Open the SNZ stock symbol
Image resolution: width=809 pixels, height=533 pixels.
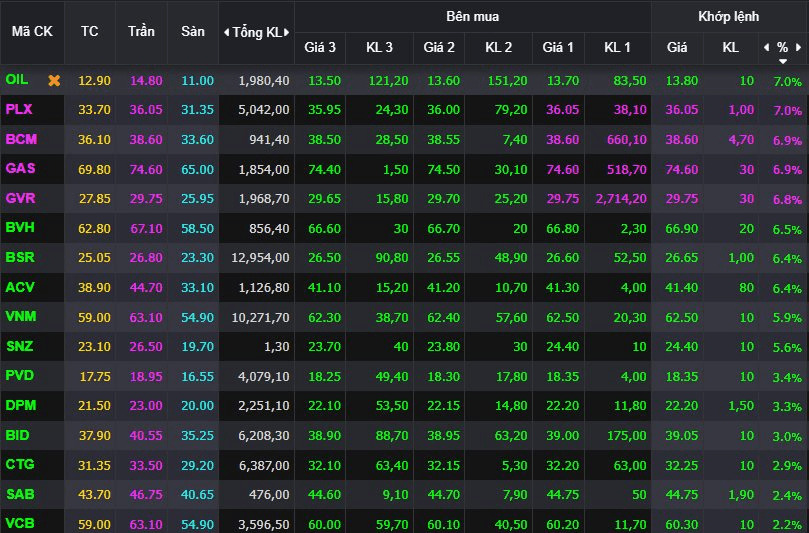point(20,346)
